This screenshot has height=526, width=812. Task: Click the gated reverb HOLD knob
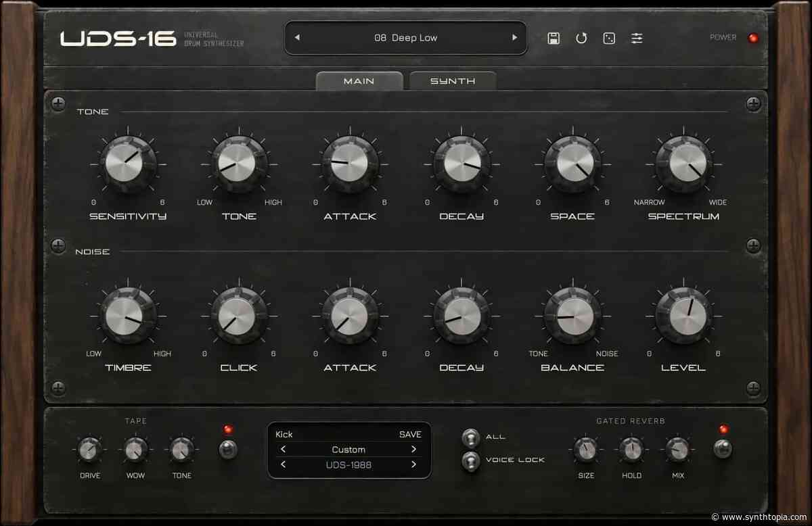tap(631, 449)
